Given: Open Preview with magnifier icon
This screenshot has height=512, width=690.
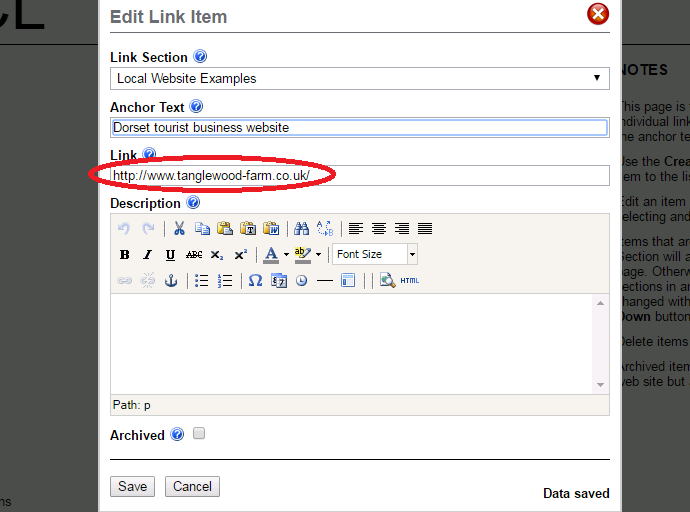Looking at the screenshot, I should (x=387, y=280).
